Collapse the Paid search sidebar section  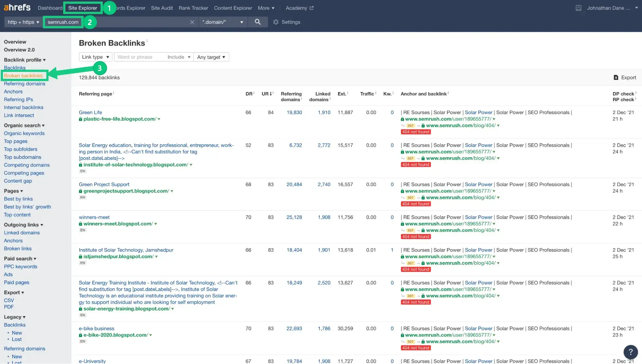coord(20,259)
